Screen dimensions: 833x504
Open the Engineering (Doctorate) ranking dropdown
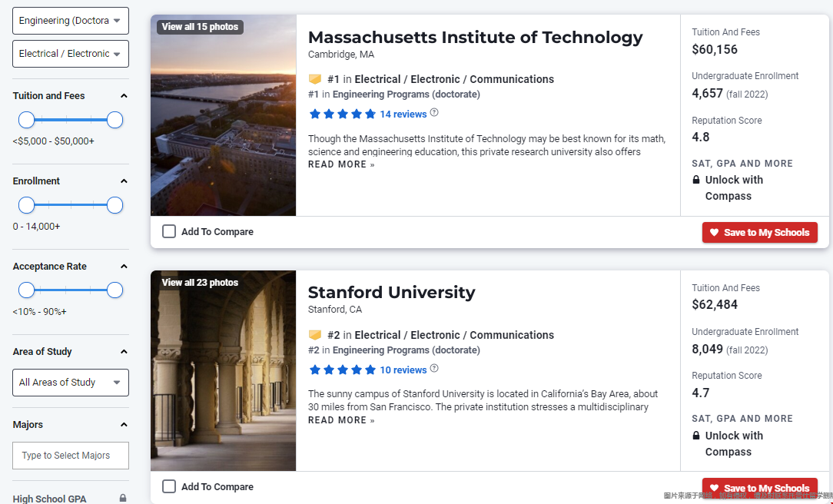click(71, 21)
